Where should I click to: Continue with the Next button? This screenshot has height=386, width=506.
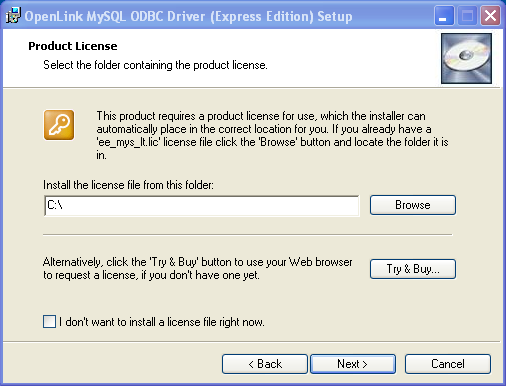[353, 364]
